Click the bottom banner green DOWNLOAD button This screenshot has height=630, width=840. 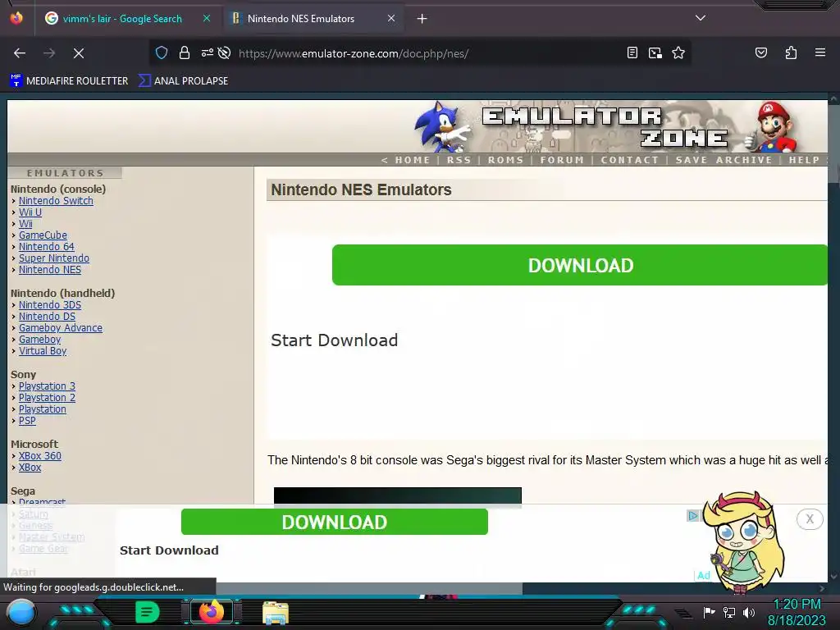coord(335,522)
